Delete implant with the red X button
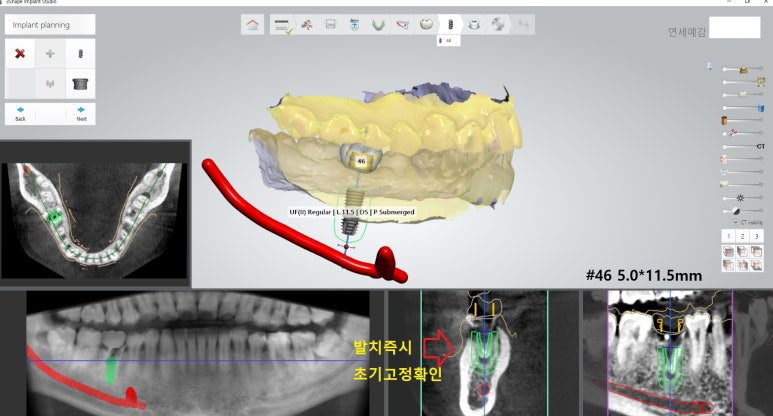Image resolution: width=773 pixels, height=416 pixels. [20, 54]
